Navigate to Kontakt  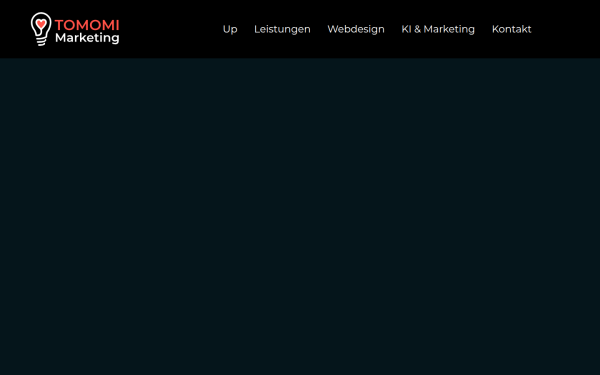point(511,29)
